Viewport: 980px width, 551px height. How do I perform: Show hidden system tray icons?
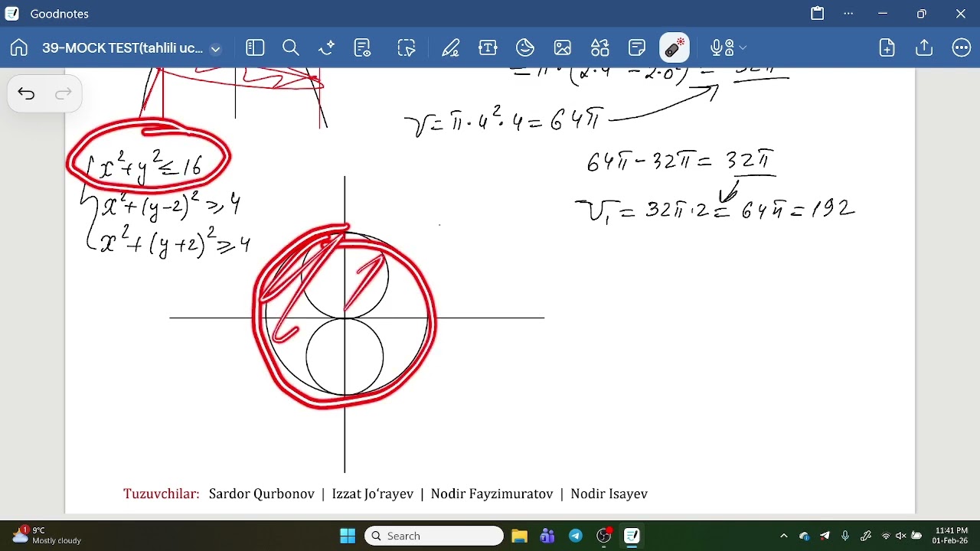coord(783,536)
